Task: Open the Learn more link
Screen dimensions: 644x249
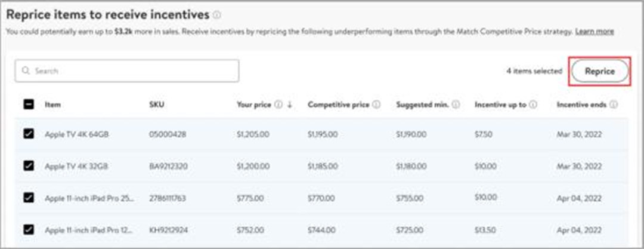Action: [595, 31]
